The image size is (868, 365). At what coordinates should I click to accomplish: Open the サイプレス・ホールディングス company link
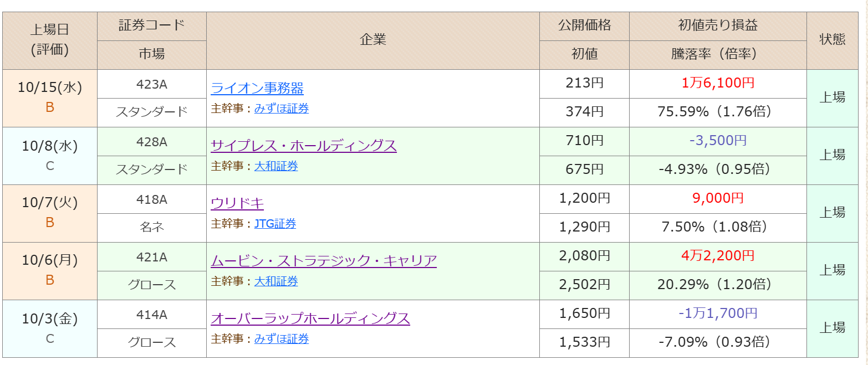click(304, 146)
